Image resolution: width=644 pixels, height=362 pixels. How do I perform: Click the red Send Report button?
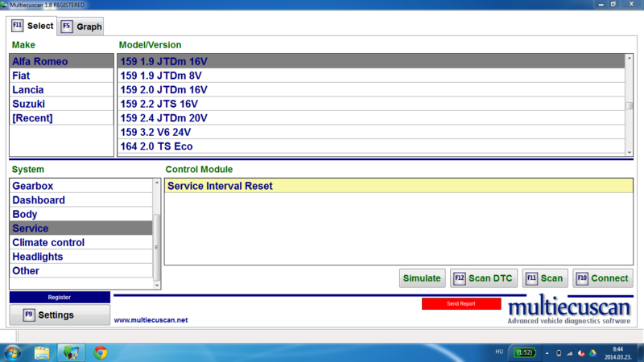[x=461, y=304]
